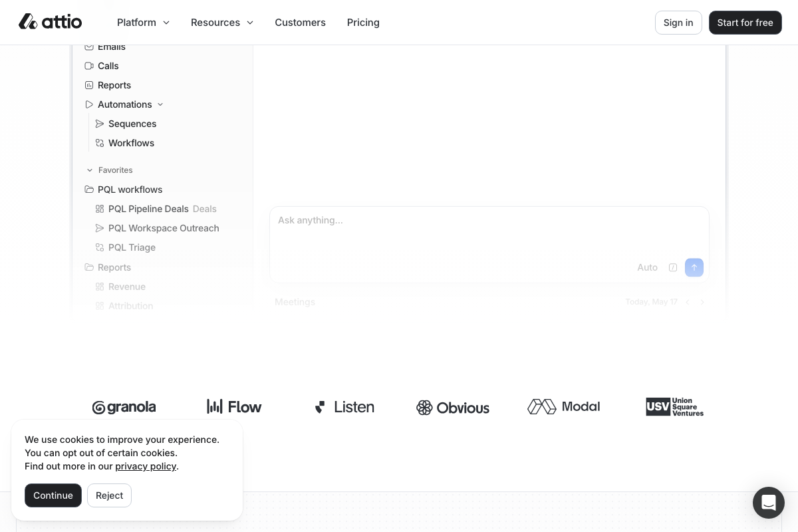This screenshot has width=798, height=532.
Task: Click the Reports folder icon under Favorites
Action: (89, 267)
